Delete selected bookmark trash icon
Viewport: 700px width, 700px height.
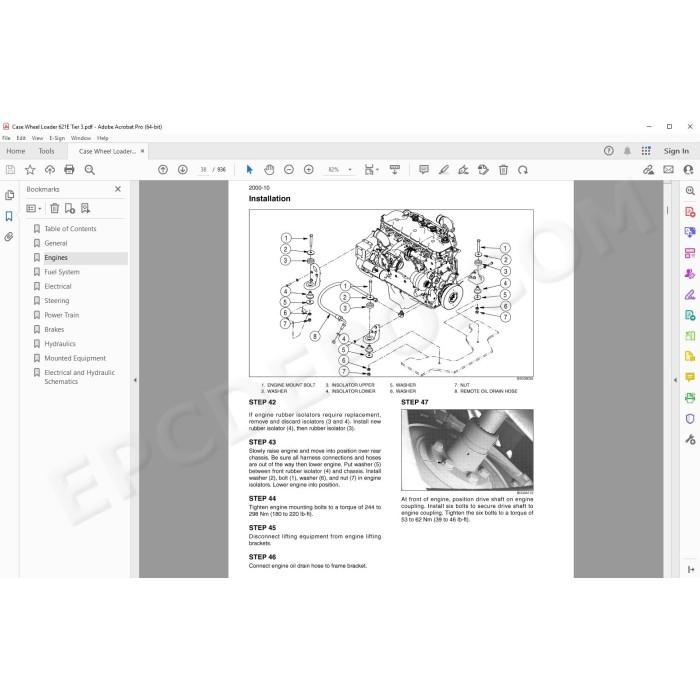click(x=54, y=208)
